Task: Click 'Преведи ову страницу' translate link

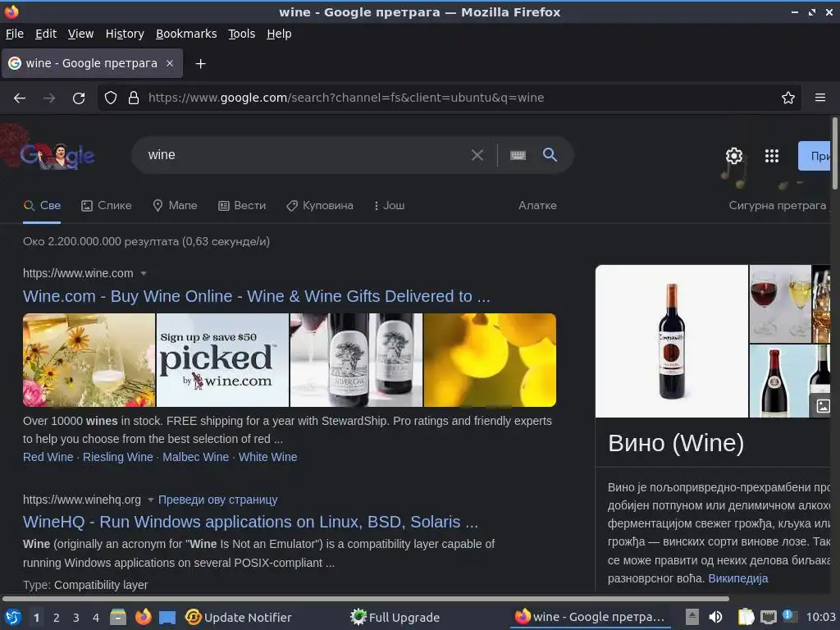Action: [x=217, y=500]
